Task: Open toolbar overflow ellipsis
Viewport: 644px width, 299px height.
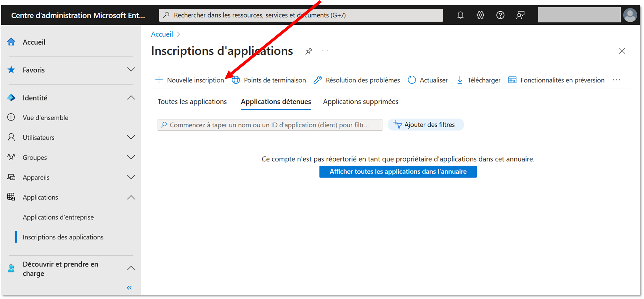Action: (617, 80)
